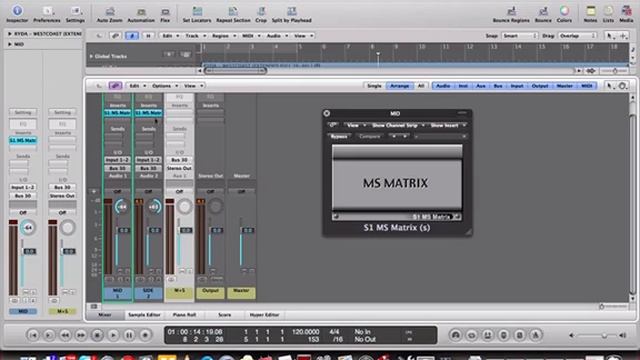Open the Media panel icon

click(x=626, y=14)
